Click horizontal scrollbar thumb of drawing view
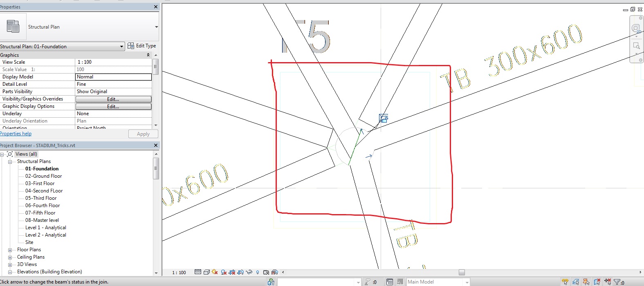The height and width of the screenshot is (286, 644). [x=462, y=272]
